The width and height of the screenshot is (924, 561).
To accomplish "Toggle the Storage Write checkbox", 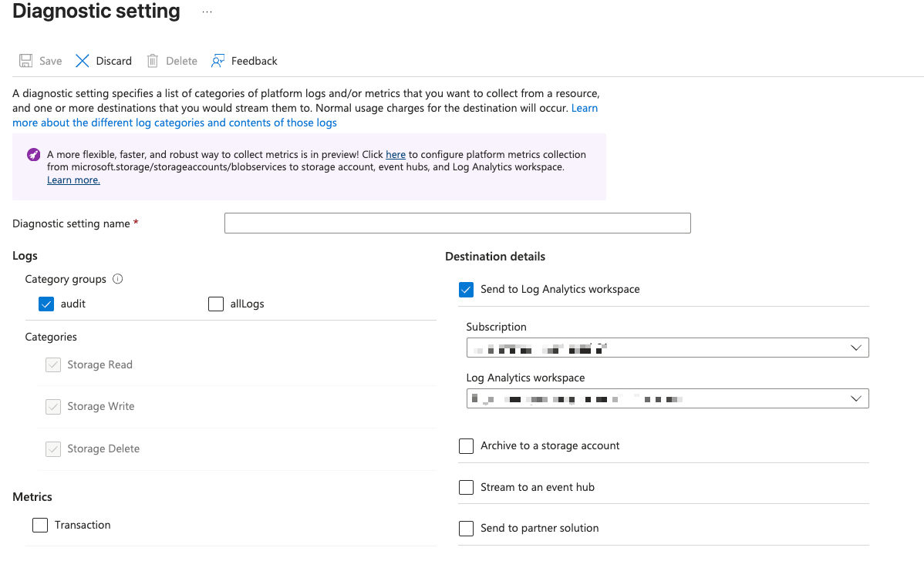I will 53,407.
